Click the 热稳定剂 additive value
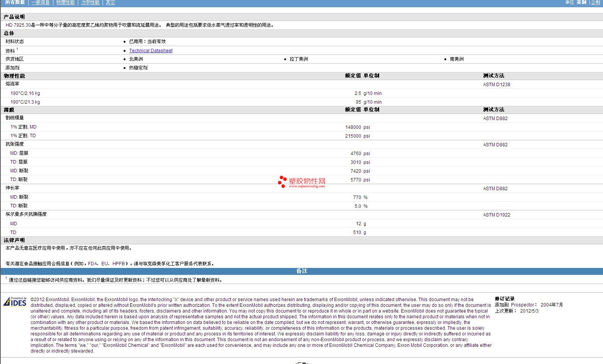Image resolution: width=603 pixels, height=364 pixels. click(138, 68)
